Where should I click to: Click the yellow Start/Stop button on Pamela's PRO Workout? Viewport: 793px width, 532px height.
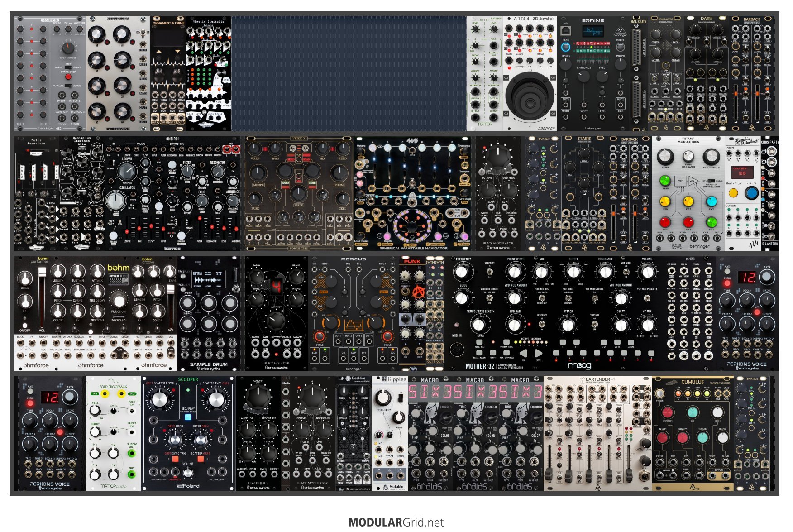733,193
